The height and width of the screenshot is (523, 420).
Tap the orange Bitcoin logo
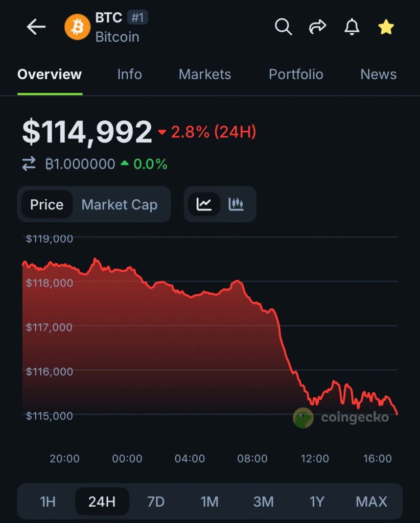click(x=77, y=27)
